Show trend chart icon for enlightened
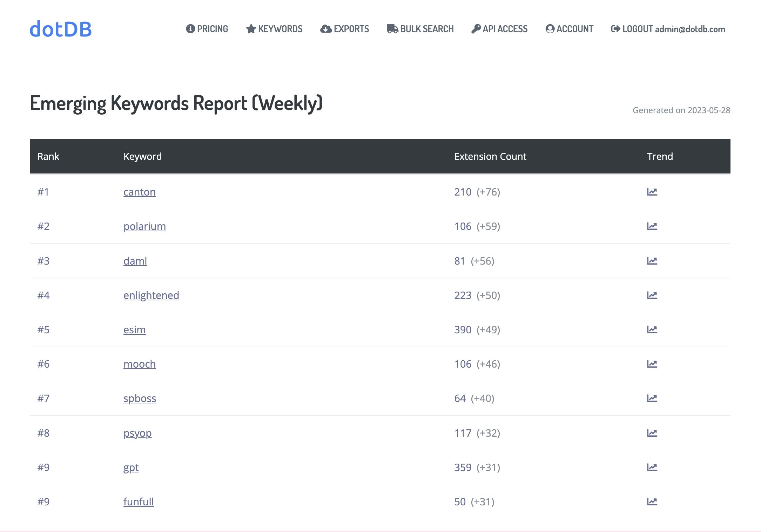 click(x=652, y=295)
